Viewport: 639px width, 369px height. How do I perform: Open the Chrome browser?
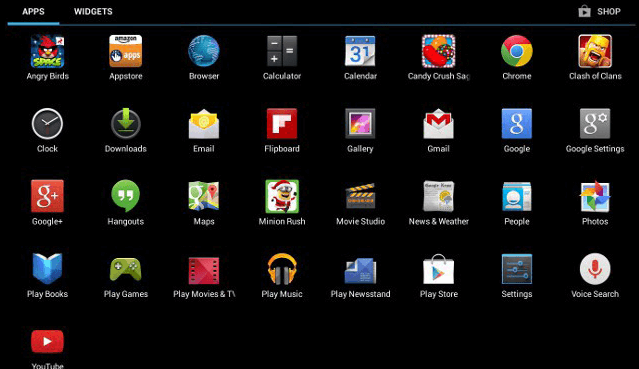pyautogui.click(x=517, y=51)
